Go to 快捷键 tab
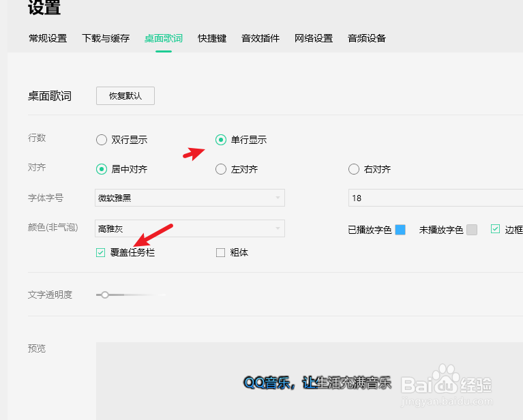 pos(212,38)
